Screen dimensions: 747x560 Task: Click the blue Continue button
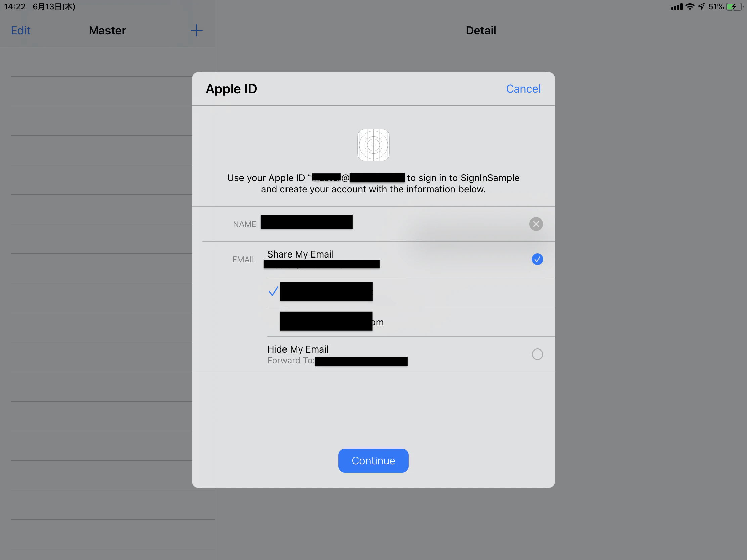tap(373, 460)
